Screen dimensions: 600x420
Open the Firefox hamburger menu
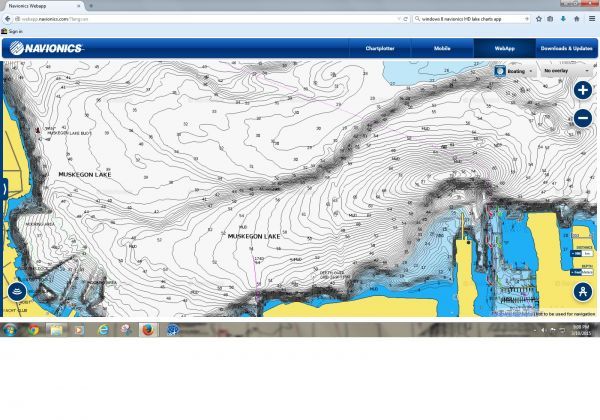pyautogui.click(x=590, y=18)
